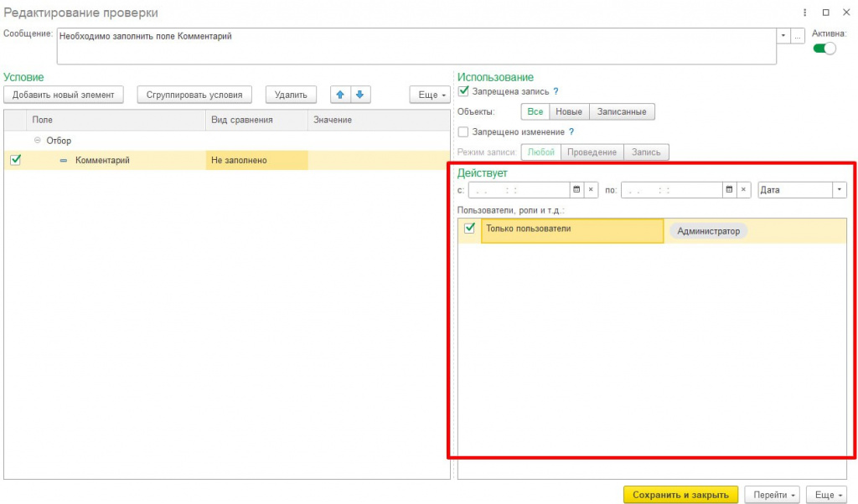This screenshot has width=858, height=504.
Task: Select 'Новые' objects option
Action: [569, 111]
